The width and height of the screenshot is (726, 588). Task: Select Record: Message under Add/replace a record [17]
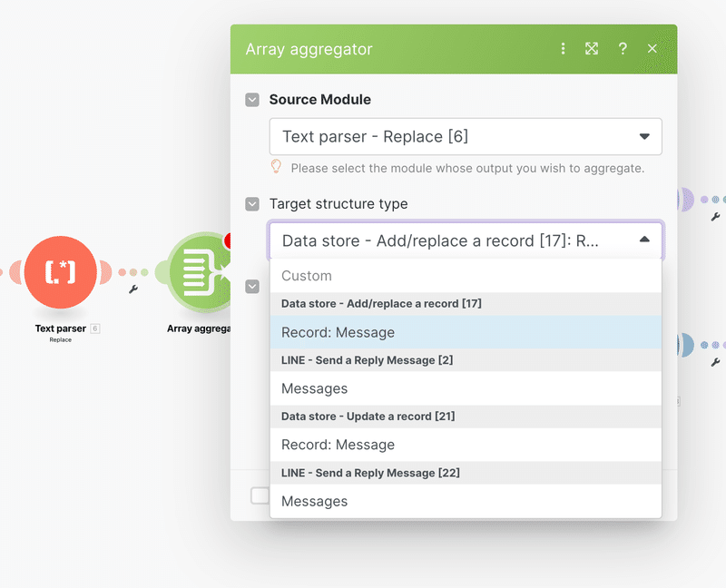tap(466, 332)
